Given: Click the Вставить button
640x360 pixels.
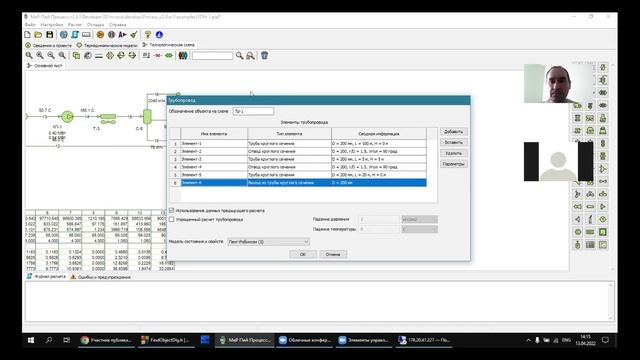Looking at the screenshot, I should point(453,142).
